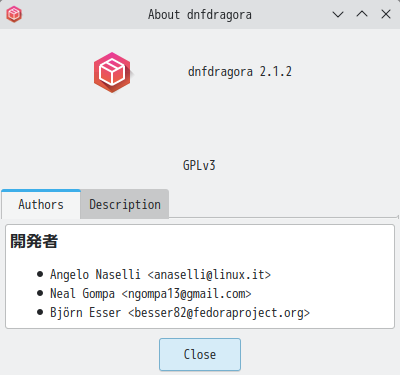Select the Angelo Naselli author entry
The height and width of the screenshot is (375, 400).
pos(160,275)
